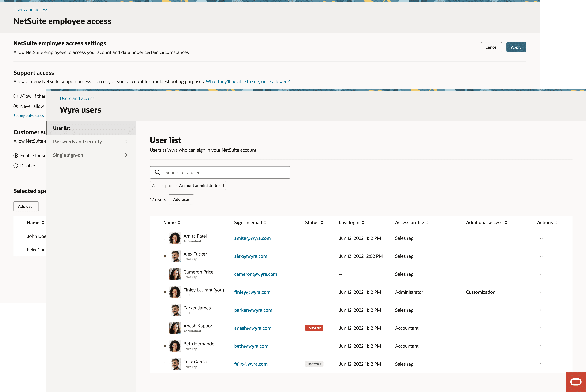586x392 pixels.
Task: Sort by Last login column arrows
Action: click(363, 222)
